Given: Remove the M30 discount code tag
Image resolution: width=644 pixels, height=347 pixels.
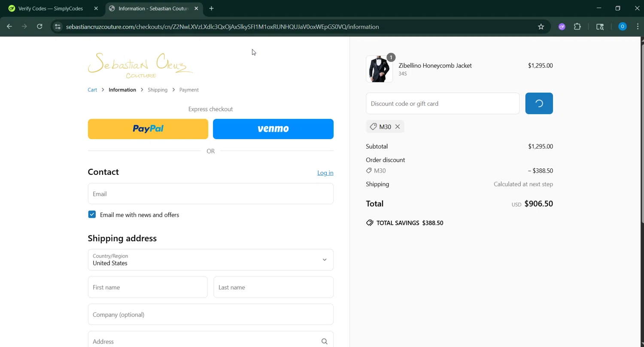Looking at the screenshot, I should click(398, 127).
